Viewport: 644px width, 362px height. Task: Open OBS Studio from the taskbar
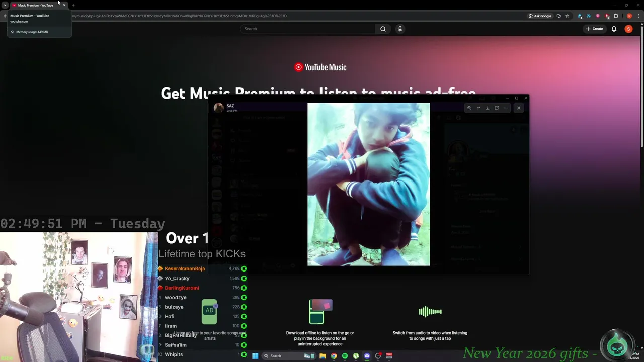click(x=378, y=356)
